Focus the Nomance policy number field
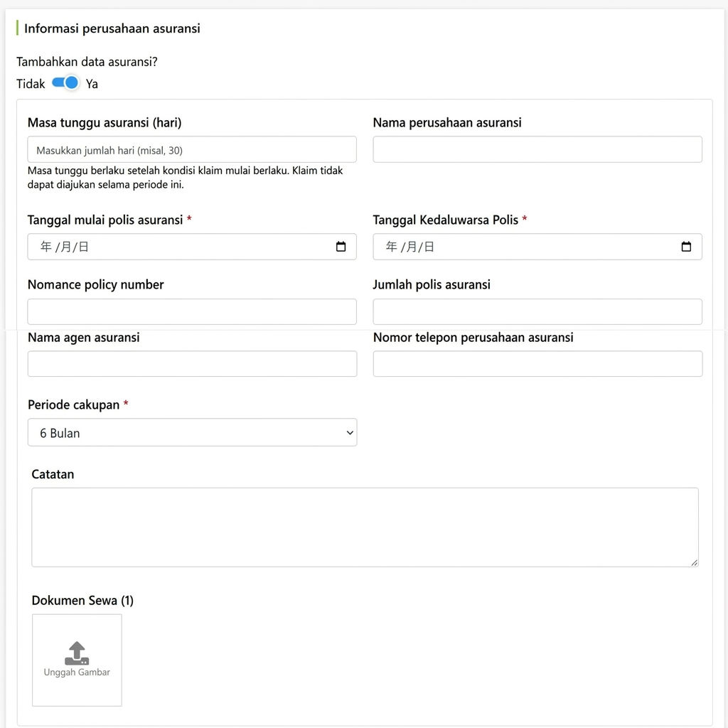 [192, 311]
